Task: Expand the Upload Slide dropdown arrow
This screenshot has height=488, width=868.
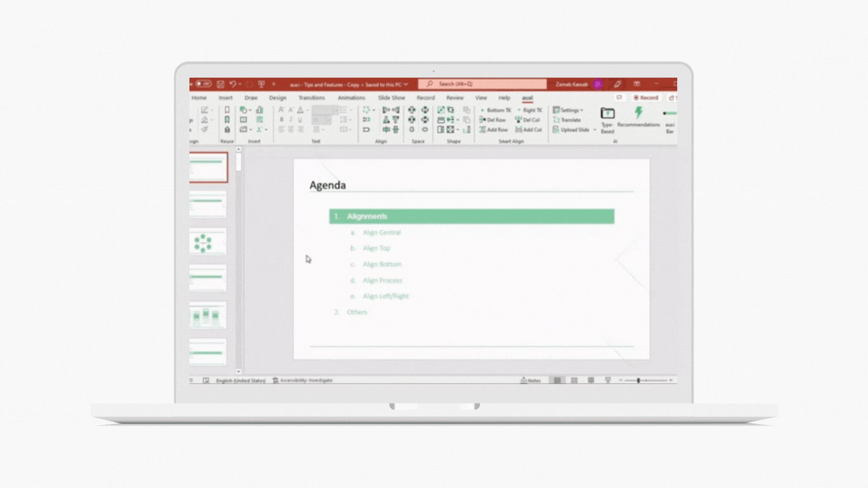Action: pos(595,130)
